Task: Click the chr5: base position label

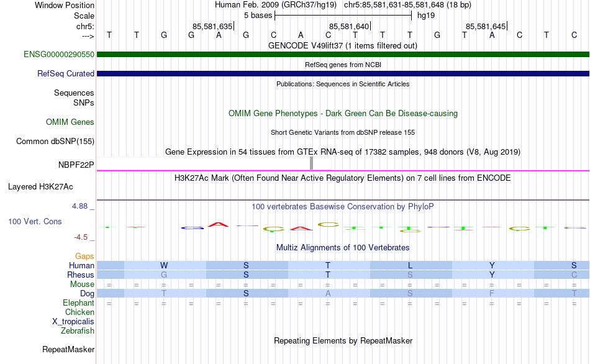Action: tap(85, 26)
